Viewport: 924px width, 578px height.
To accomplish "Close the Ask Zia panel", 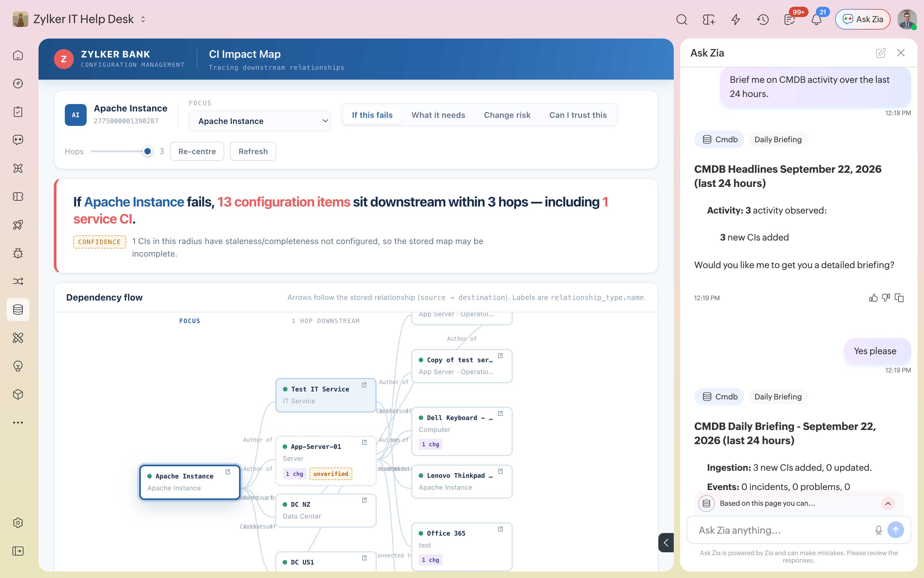I will tap(901, 53).
